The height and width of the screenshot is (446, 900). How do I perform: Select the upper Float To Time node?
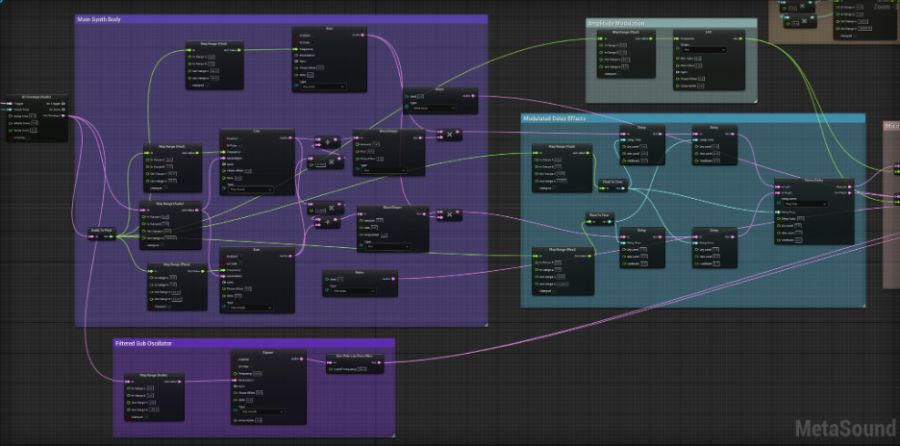point(612,185)
